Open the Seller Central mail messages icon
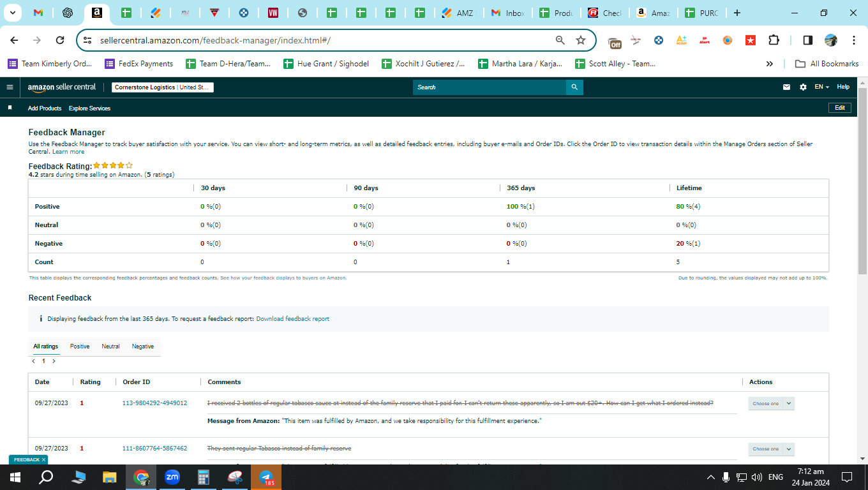This screenshot has height=490, width=868. click(x=786, y=87)
